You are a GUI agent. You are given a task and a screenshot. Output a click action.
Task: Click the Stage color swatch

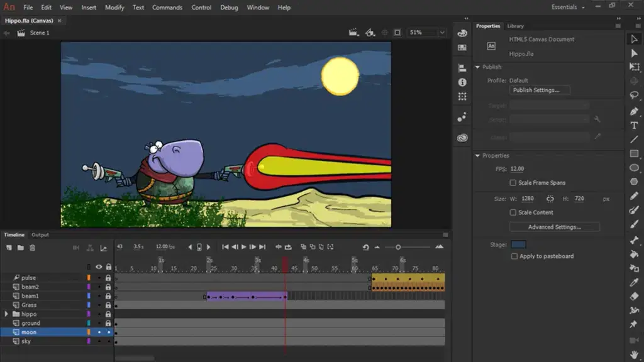point(518,243)
